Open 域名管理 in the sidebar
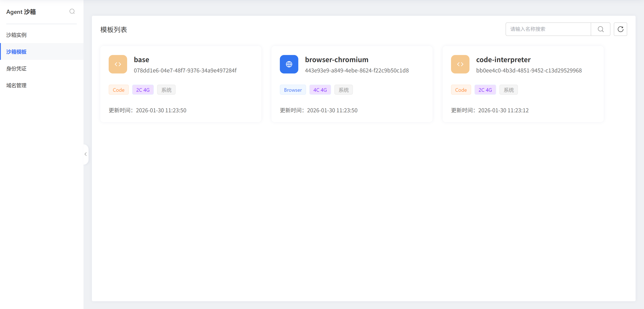 [x=17, y=85]
